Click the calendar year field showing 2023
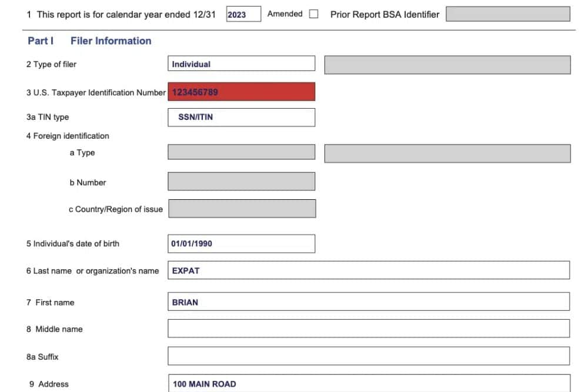Screen dimensions: 588x392 click(243, 14)
